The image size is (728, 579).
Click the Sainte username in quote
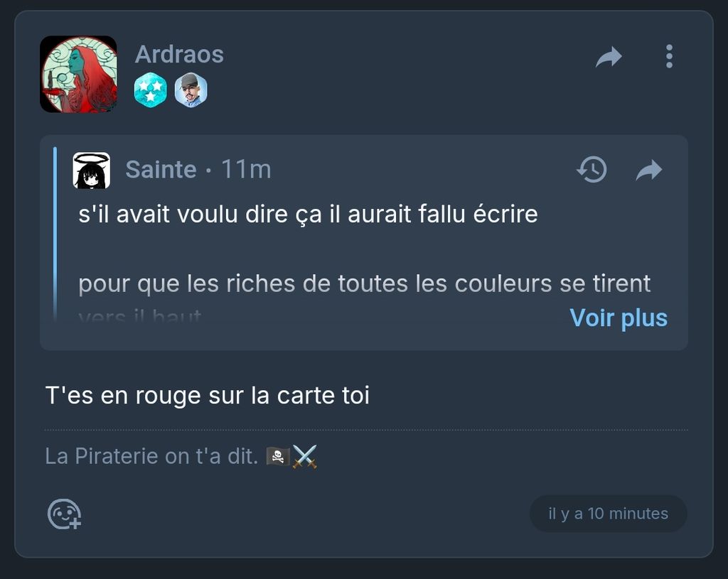[161, 169]
